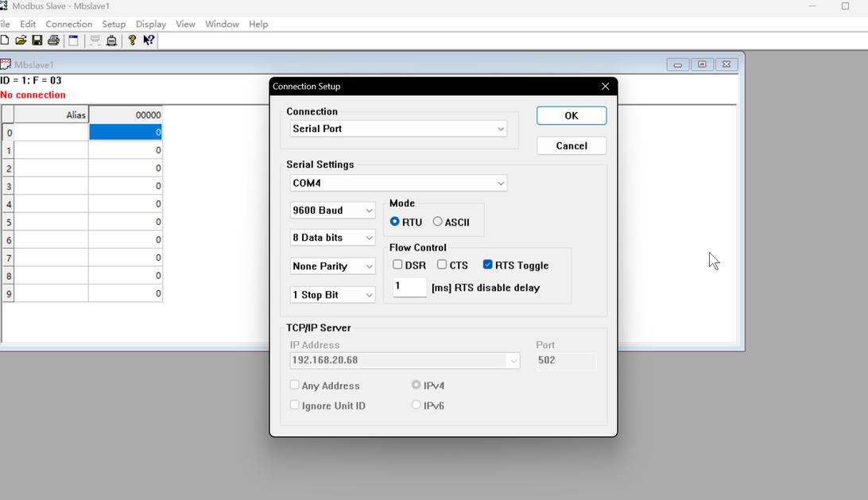Click the Save floppy disk icon
Screen dimensions: 868x500
coord(37,41)
